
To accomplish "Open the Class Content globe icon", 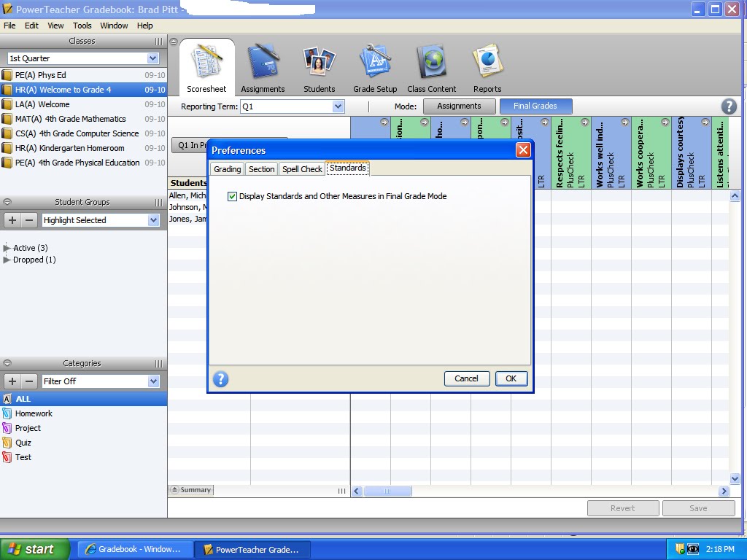I will click(x=431, y=61).
